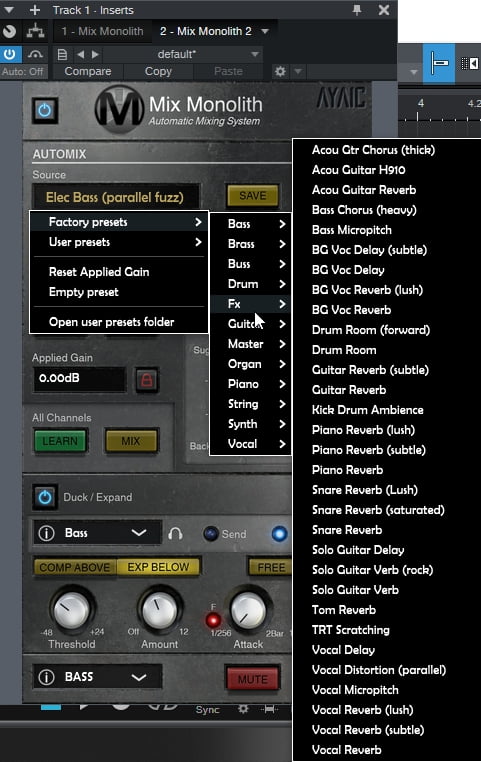Screen dimensions: 481x762
Task: Select the Vocal Distortion (parallel) preset
Action: (x=379, y=670)
